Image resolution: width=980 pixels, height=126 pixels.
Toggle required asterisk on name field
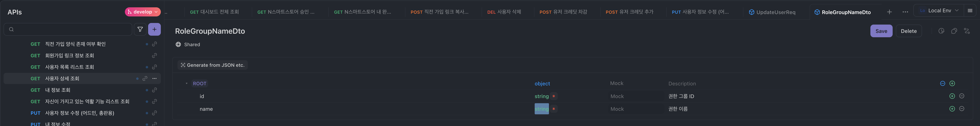(x=554, y=109)
